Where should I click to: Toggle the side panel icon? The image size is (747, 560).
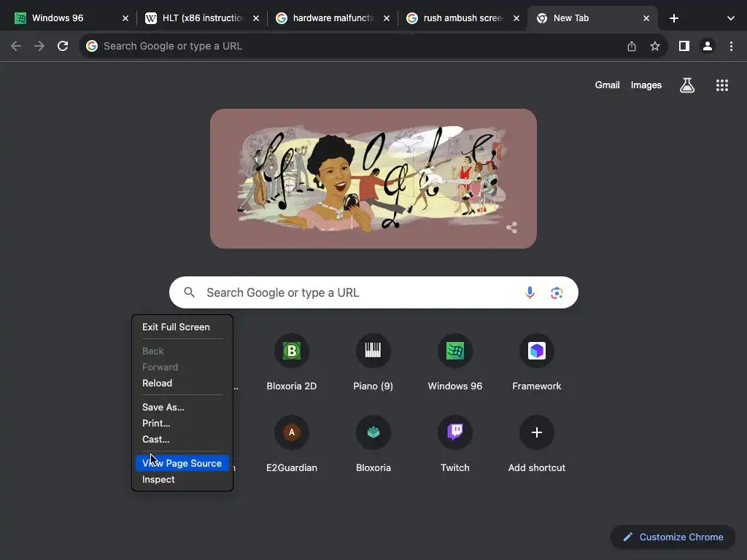[684, 46]
